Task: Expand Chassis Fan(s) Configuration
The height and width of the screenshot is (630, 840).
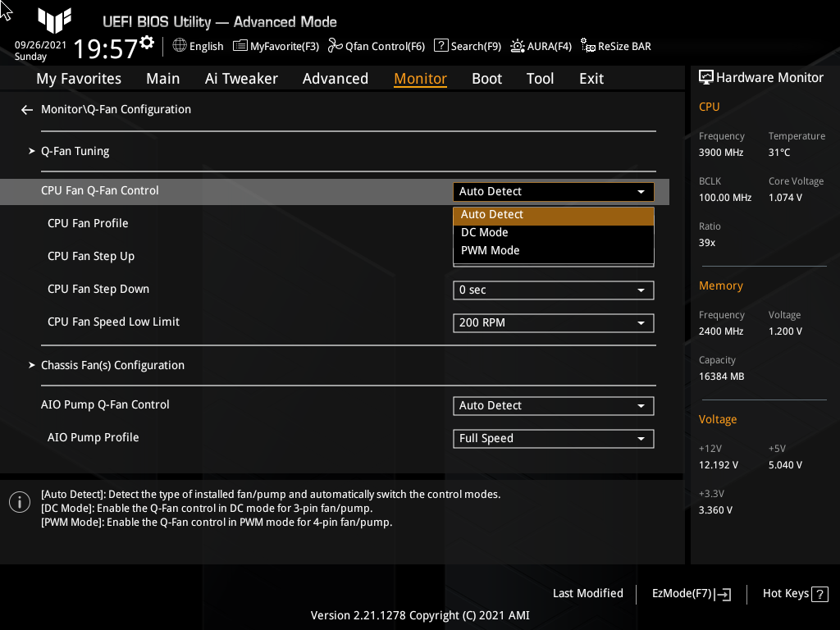Action: (x=112, y=364)
